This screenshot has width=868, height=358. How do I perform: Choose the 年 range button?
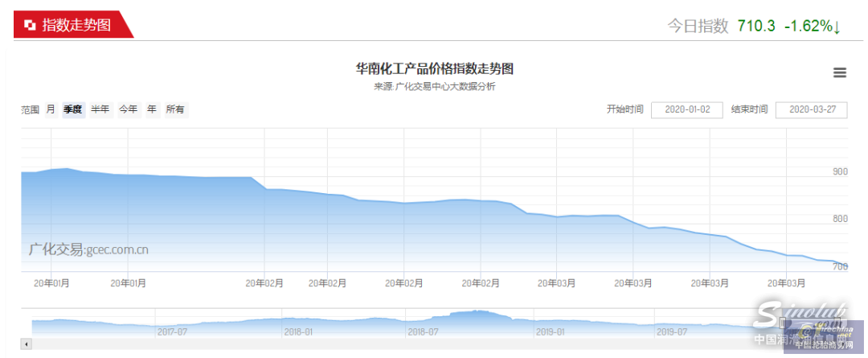pos(151,109)
